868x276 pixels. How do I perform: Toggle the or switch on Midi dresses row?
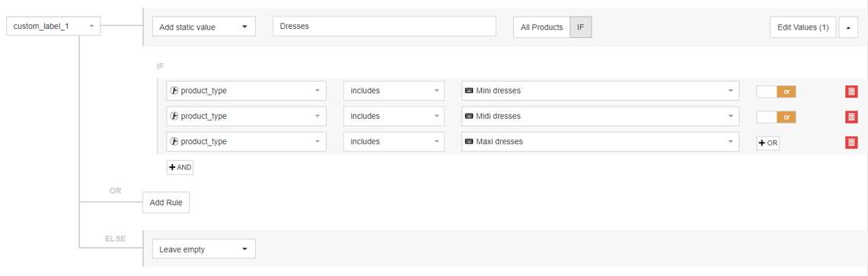coord(776,117)
